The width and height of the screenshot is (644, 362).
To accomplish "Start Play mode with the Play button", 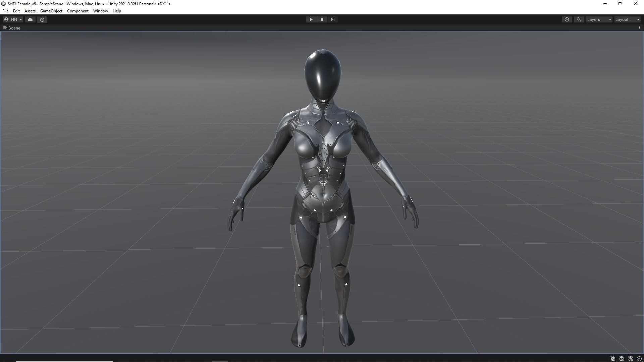I will pyautogui.click(x=311, y=19).
